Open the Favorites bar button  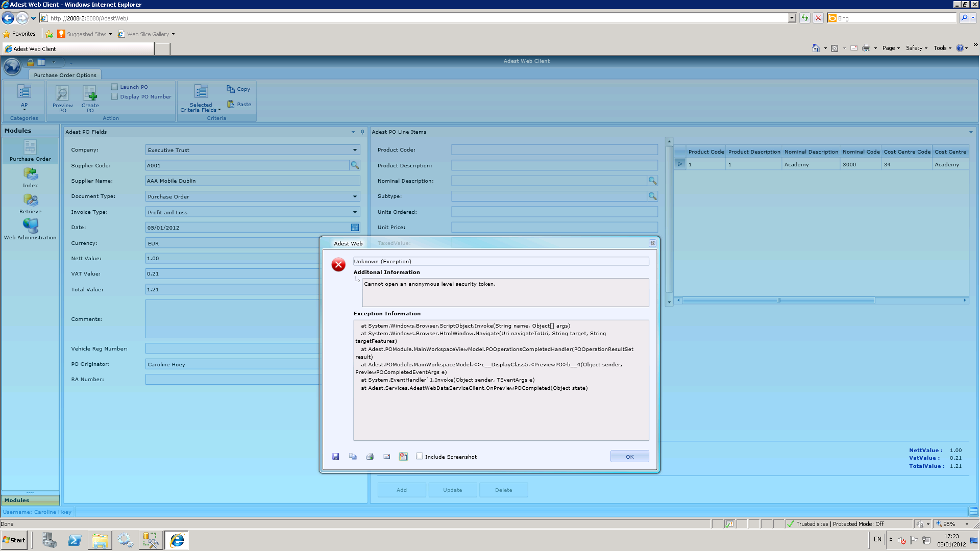pyautogui.click(x=19, y=34)
